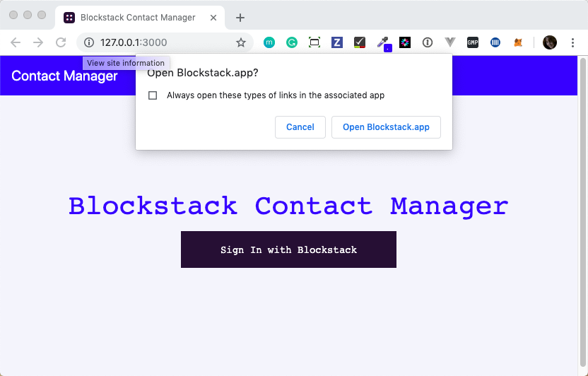Click the Open Blockstack.app button

tap(386, 127)
